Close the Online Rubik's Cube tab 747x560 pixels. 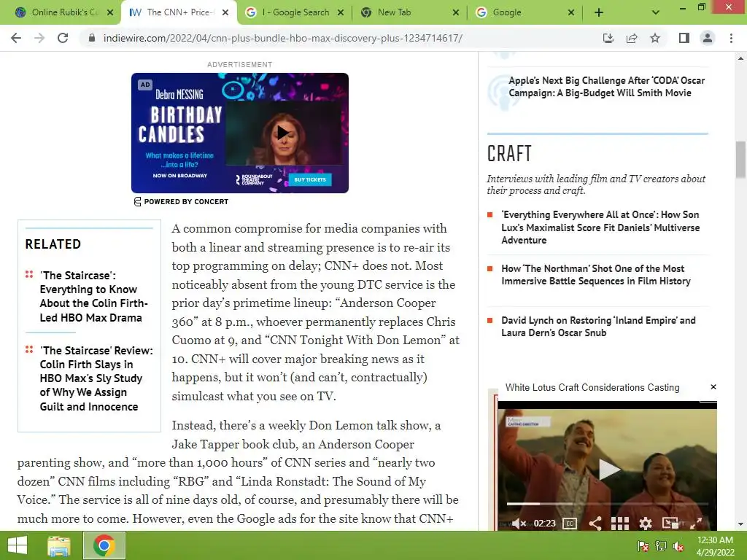pyautogui.click(x=110, y=12)
